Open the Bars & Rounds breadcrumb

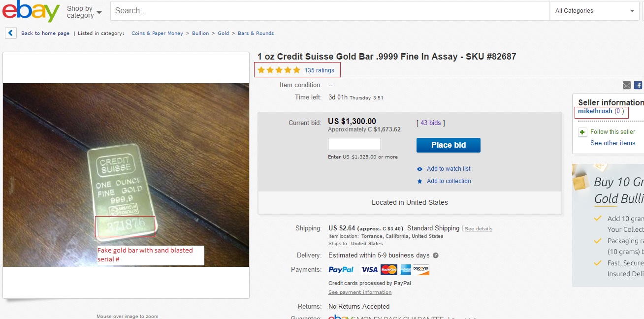tap(256, 33)
